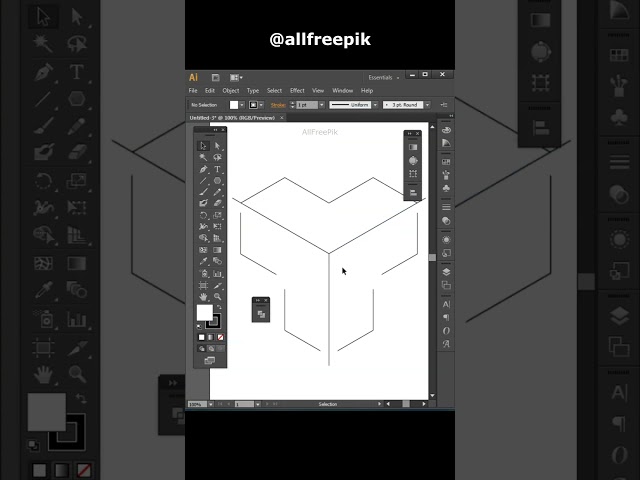
Task: Click the Stroke color box in tools panel
Action: point(215,322)
